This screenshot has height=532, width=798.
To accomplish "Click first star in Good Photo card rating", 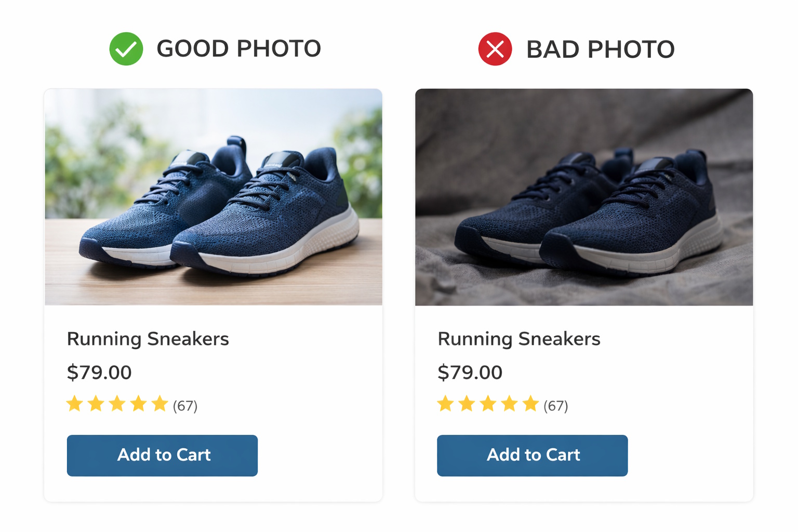I will pos(75,404).
